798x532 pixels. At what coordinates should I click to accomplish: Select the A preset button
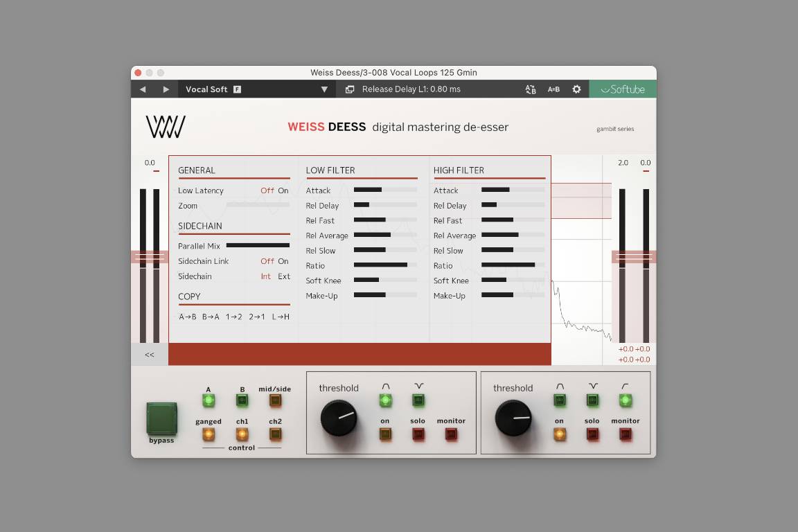pyautogui.click(x=209, y=400)
